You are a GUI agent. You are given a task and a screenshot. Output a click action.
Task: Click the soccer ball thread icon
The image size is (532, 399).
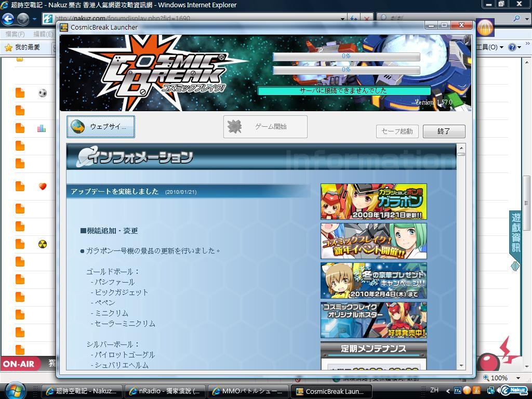[x=43, y=93]
